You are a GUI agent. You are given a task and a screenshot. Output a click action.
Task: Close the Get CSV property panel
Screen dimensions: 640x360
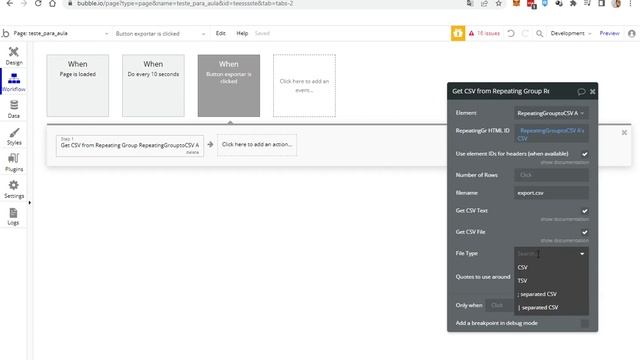point(593,91)
